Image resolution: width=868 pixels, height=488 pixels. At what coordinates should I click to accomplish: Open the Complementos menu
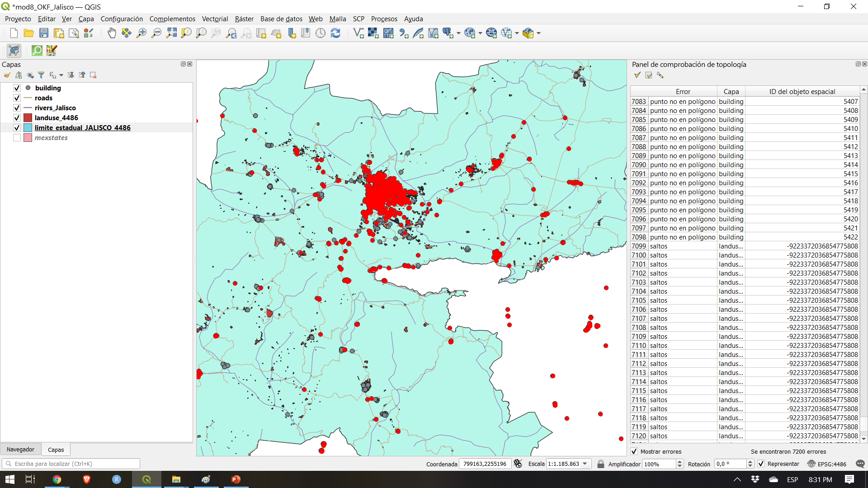point(172,19)
